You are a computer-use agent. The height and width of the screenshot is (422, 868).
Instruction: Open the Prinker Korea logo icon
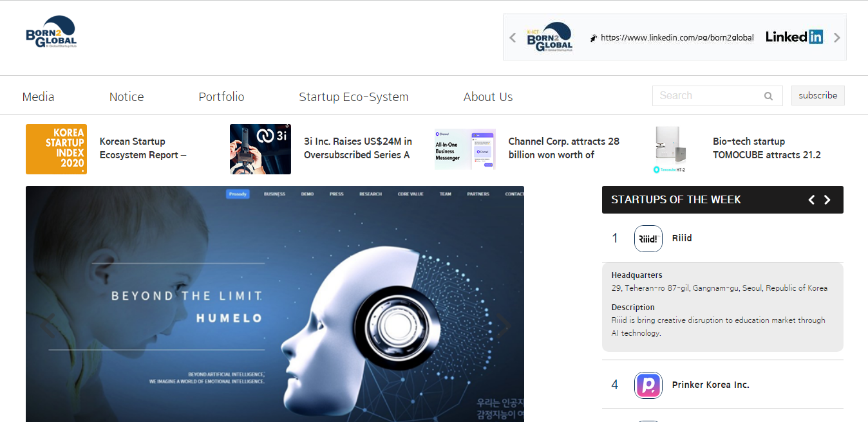pos(648,385)
